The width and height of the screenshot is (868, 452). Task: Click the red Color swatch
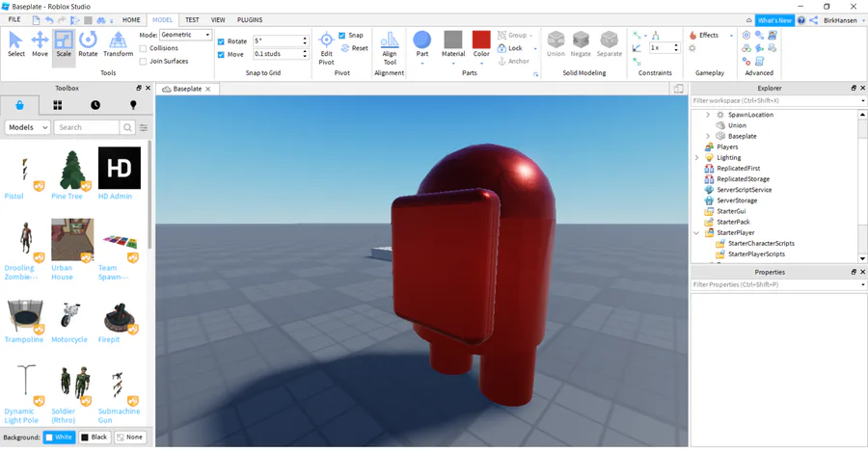click(x=481, y=40)
